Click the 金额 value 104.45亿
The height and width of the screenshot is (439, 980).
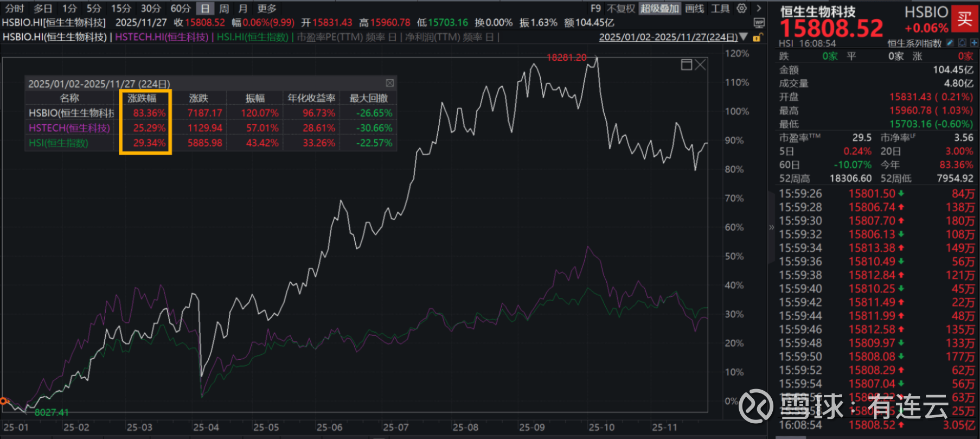(953, 70)
